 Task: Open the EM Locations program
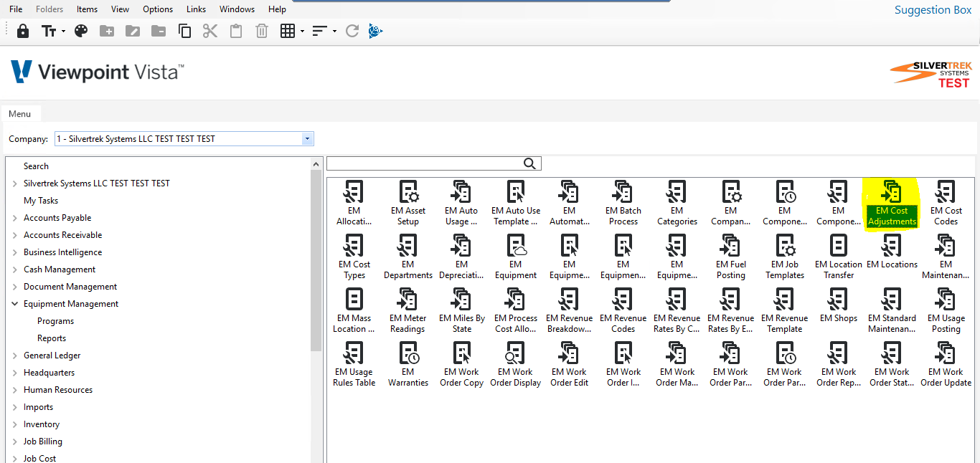tap(892, 252)
